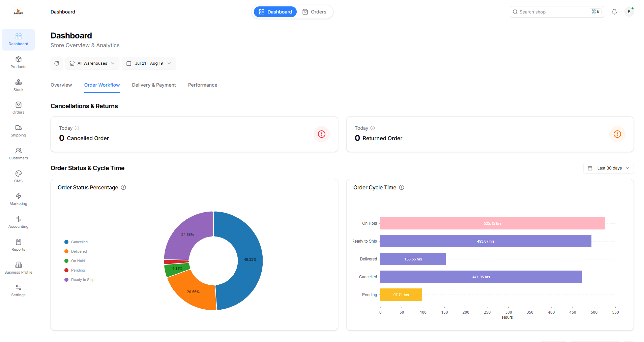
Task: Click the Bacvex logo
Action: pos(18,12)
